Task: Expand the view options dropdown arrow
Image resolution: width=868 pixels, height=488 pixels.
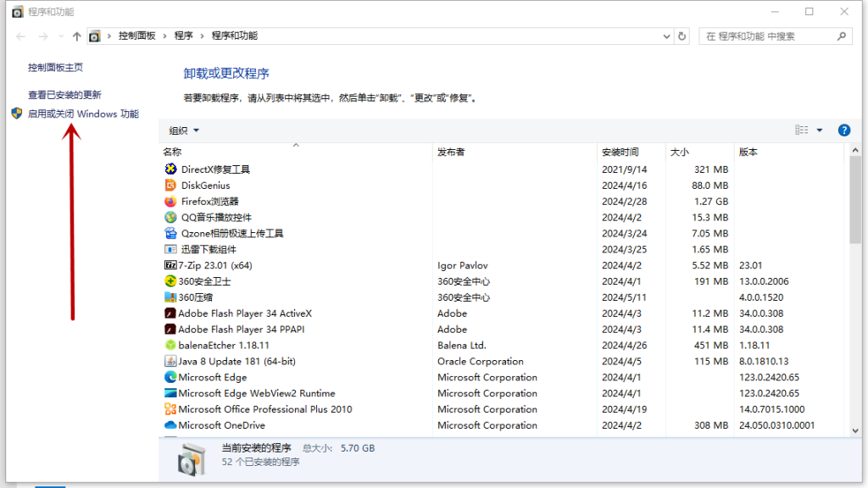Action: [x=820, y=130]
